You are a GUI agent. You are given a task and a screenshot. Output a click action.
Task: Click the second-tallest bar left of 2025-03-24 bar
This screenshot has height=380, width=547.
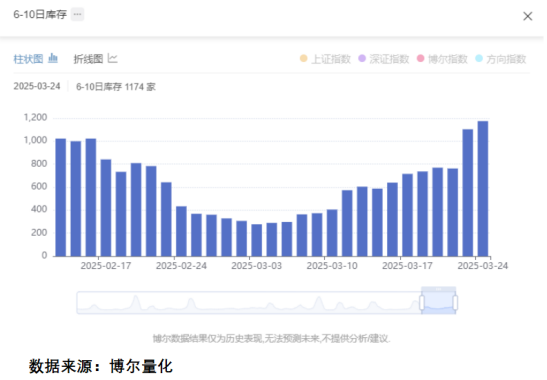click(468, 193)
